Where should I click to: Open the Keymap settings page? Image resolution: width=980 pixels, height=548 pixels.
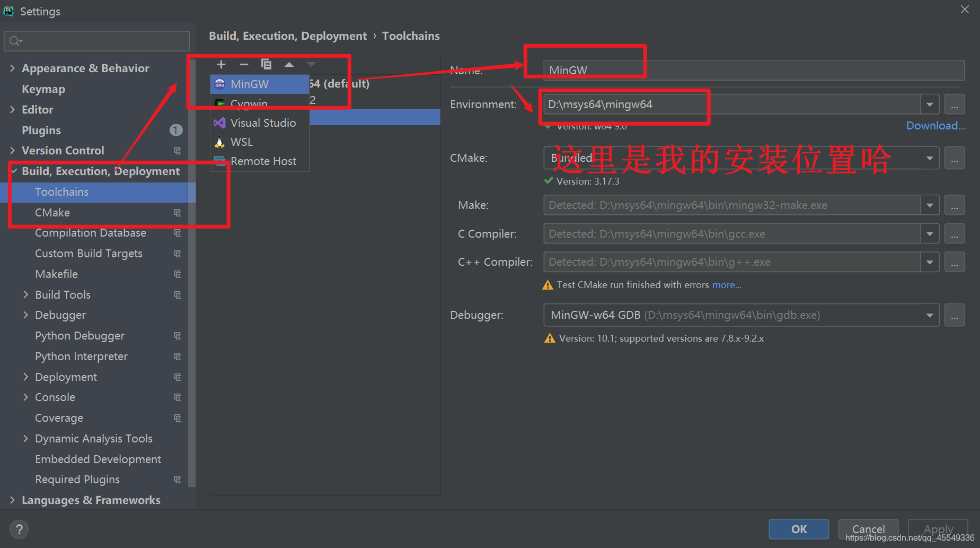[43, 89]
